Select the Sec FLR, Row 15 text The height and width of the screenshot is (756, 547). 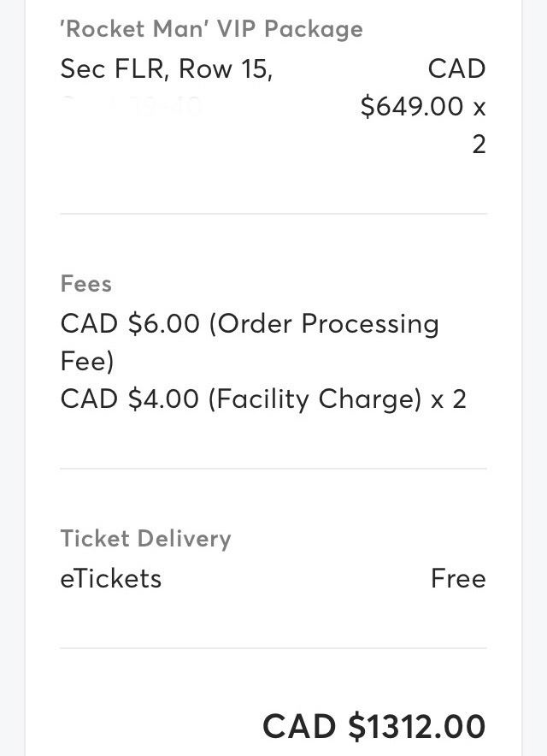click(166, 69)
